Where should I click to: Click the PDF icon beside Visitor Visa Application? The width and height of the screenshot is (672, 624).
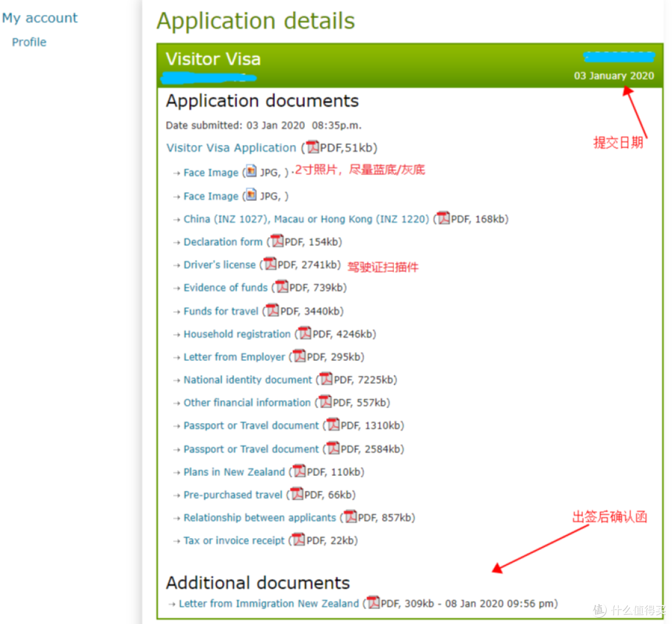[x=313, y=147]
